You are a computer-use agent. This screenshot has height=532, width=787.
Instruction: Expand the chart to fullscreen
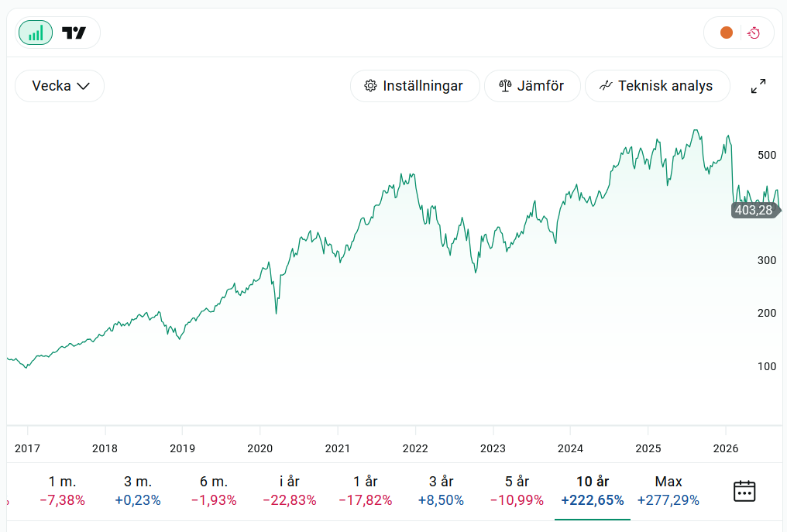click(x=758, y=86)
